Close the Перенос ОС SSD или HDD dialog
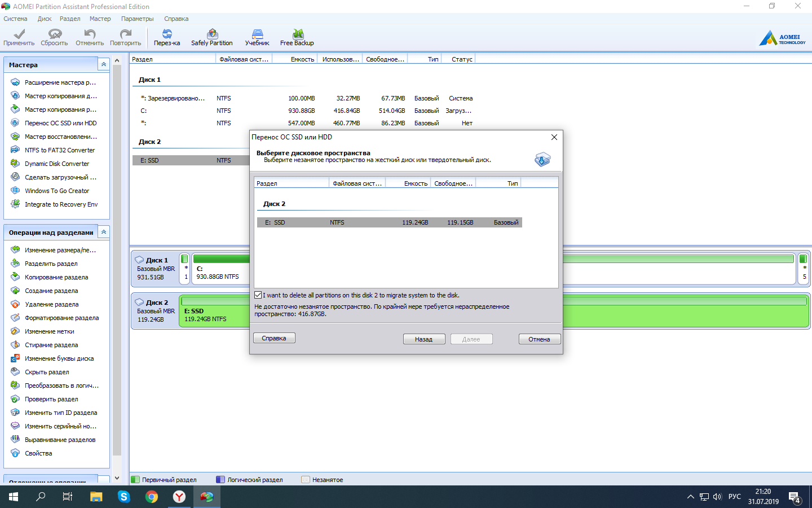812x508 pixels. [554, 137]
